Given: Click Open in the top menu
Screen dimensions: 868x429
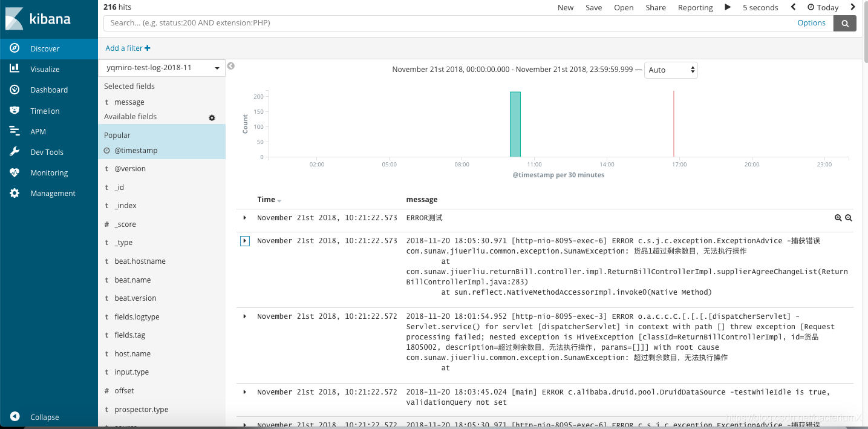Looking at the screenshot, I should pyautogui.click(x=624, y=7).
